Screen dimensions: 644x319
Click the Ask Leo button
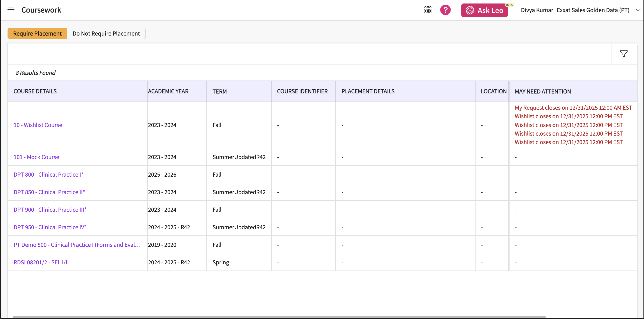(x=484, y=10)
